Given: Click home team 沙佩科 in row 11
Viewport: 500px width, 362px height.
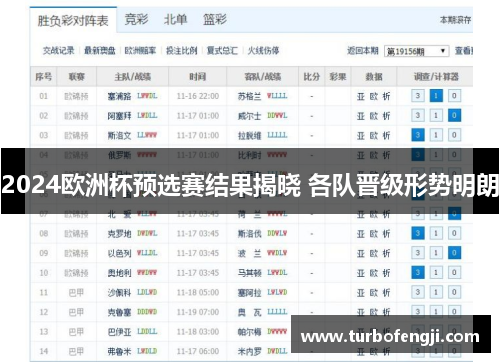Looking at the screenshot, I should 119,293.
